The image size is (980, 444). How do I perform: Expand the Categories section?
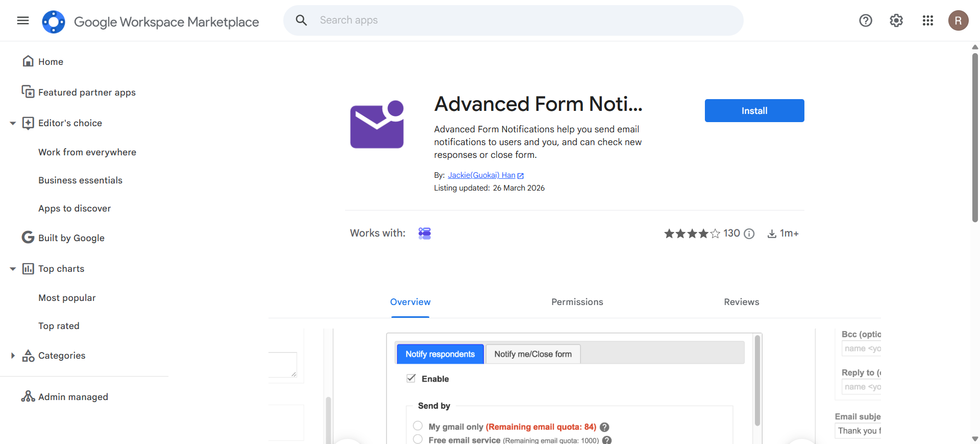pyautogui.click(x=13, y=356)
